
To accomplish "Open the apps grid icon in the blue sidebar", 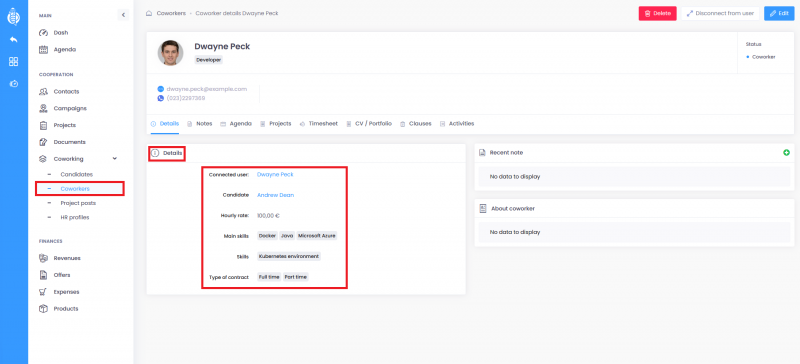I will tap(14, 61).
